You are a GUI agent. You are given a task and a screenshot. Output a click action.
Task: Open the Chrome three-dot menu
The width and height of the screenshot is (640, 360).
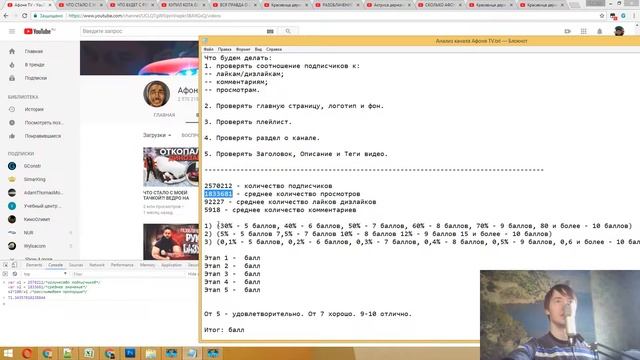pyautogui.click(x=634, y=16)
